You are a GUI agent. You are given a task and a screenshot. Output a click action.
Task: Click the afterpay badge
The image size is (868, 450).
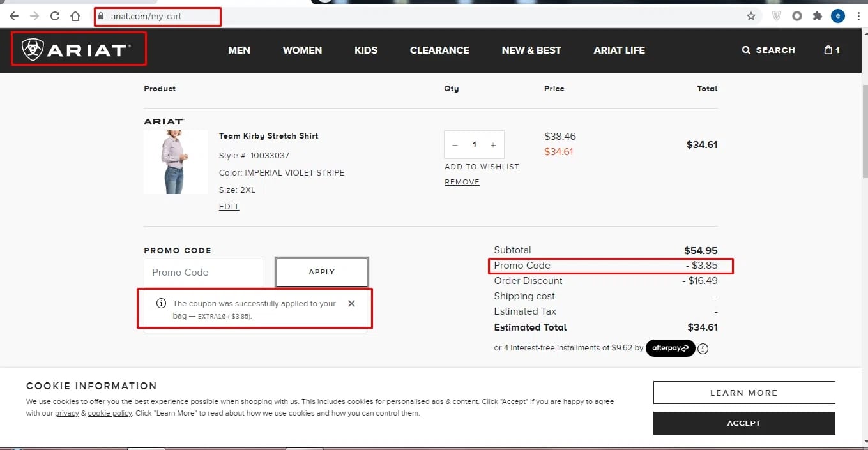pyautogui.click(x=671, y=348)
